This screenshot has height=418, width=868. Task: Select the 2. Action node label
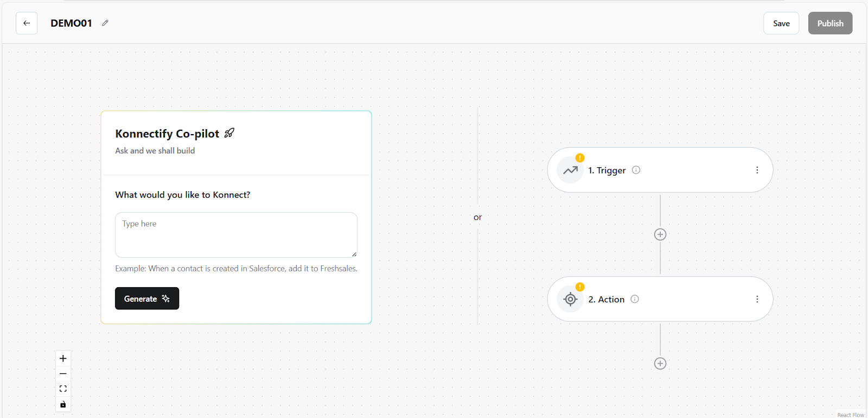point(606,299)
